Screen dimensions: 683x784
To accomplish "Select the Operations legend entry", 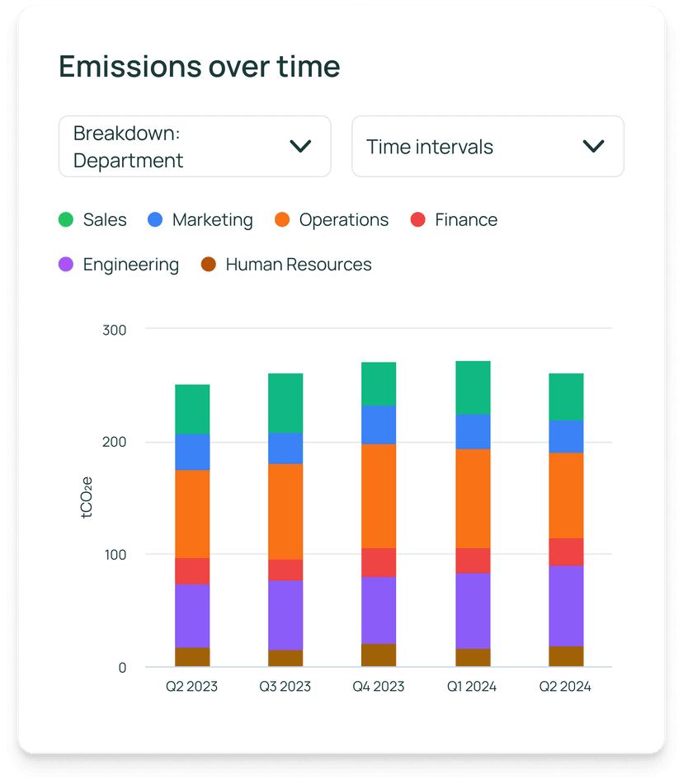I will pos(331,219).
